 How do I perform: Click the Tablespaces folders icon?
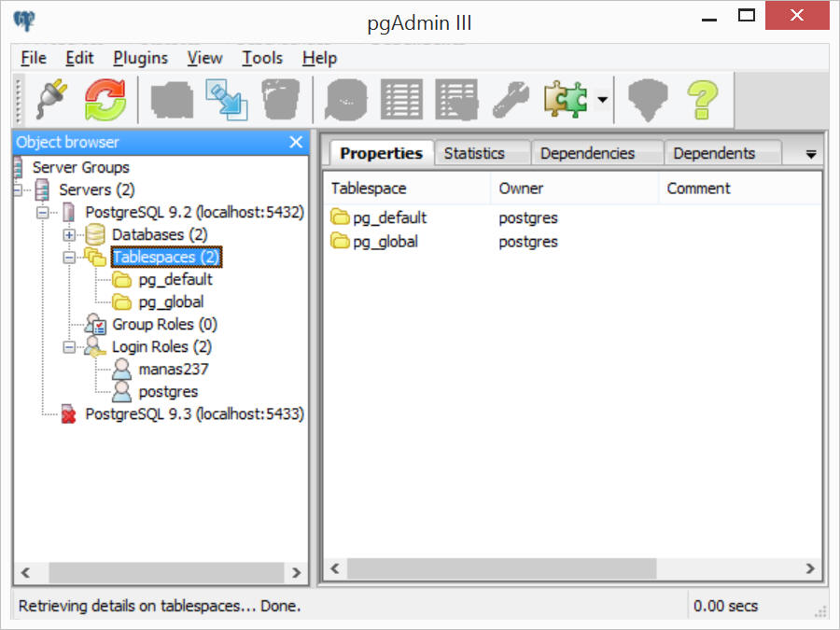click(95, 258)
